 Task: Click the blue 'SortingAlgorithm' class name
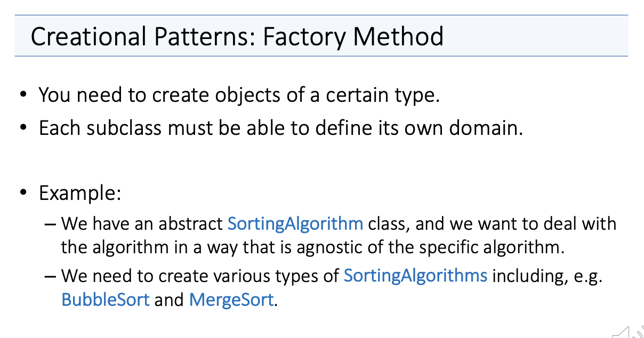295,224
